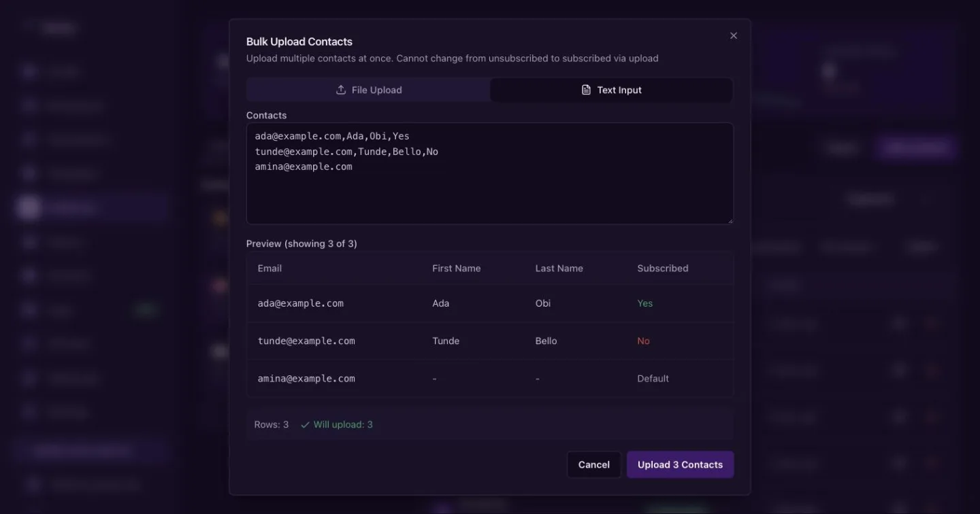The image size is (980, 514).
Task: Click the Last Name column header
Action: (559, 269)
